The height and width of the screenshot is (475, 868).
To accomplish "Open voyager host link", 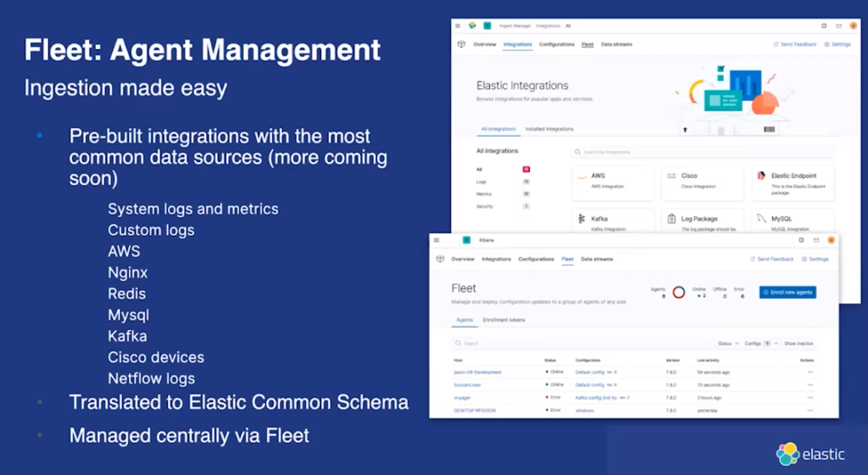I will tap(462, 398).
